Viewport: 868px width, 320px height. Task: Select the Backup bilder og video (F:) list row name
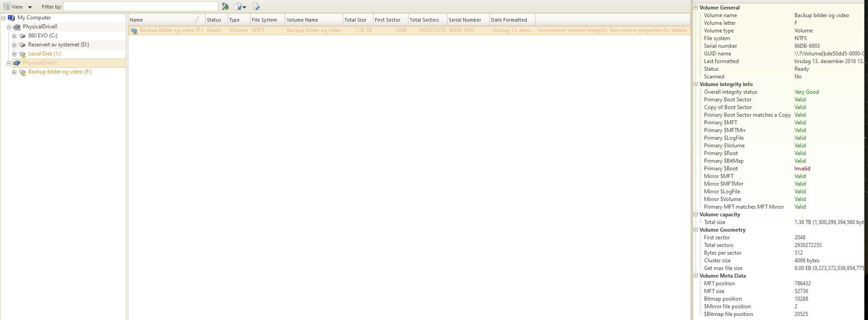172,30
